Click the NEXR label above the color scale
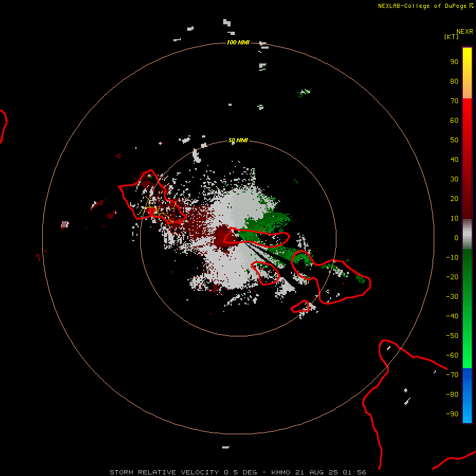The image size is (476, 476). pyautogui.click(x=465, y=32)
